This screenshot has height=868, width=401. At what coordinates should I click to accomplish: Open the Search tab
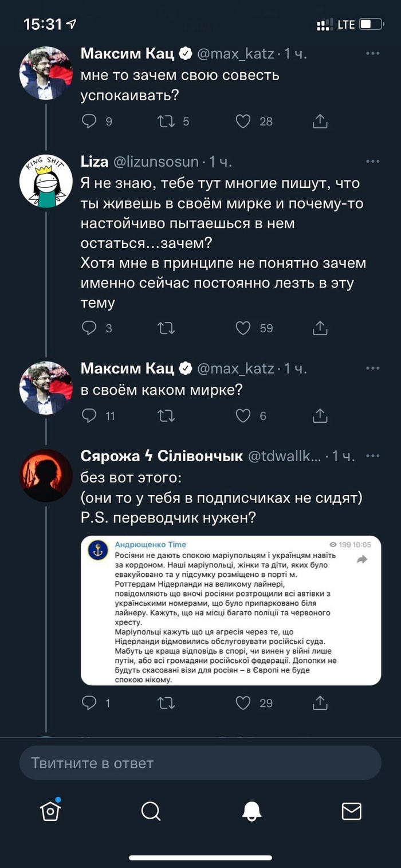tap(151, 811)
